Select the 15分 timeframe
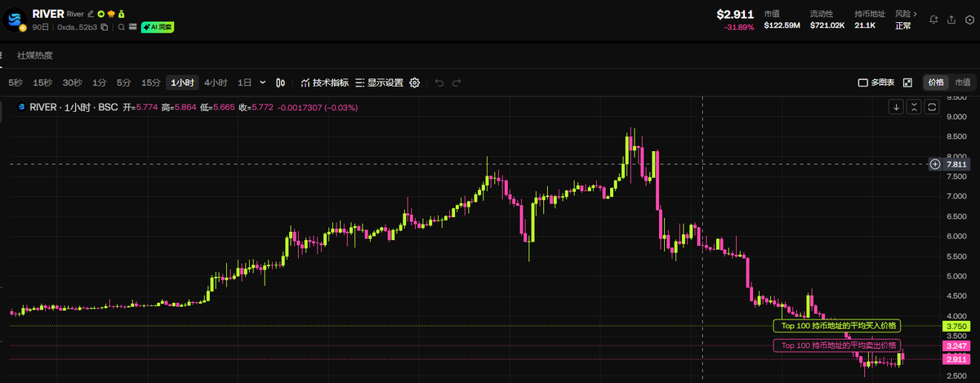Image resolution: width=980 pixels, height=383 pixels. tap(151, 82)
